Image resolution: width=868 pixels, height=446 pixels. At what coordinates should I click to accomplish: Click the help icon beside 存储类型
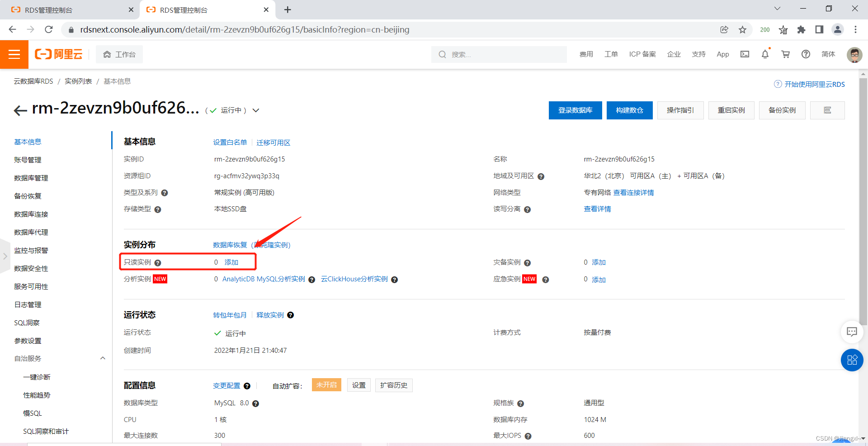point(158,209)
